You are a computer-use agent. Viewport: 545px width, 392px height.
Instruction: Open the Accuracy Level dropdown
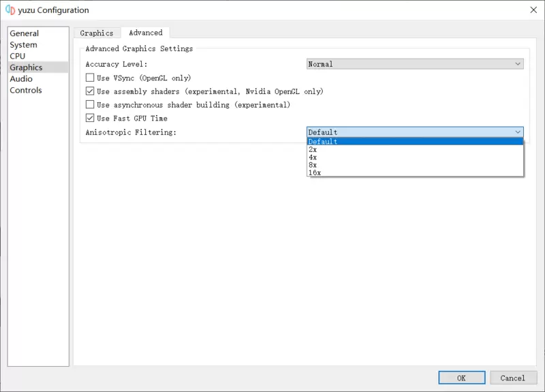[x=415, y=64]
